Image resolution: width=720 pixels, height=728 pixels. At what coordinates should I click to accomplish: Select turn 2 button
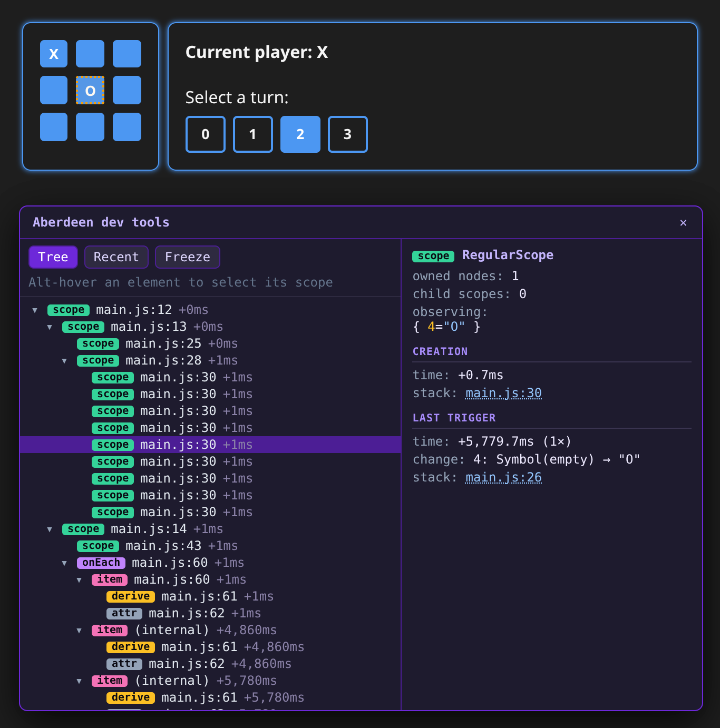[300, 134]
